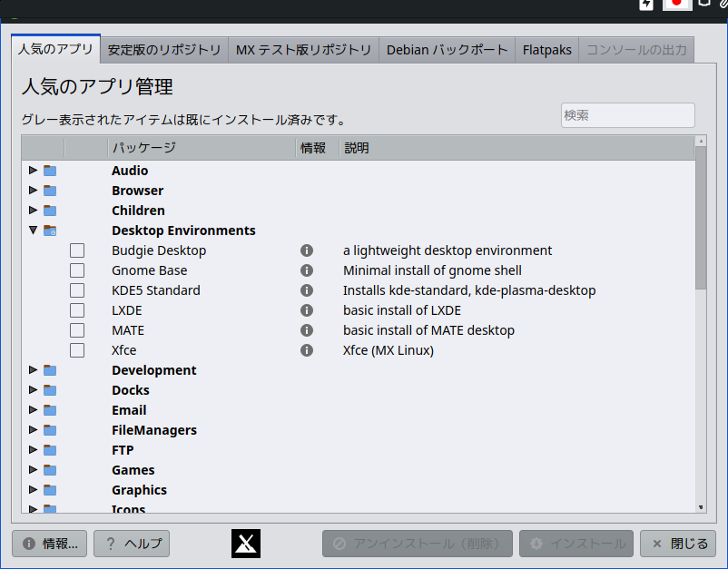Click the Children category folder icon
Image resolution: width=728 pixels, height=569 pixels.
[50, 211]
